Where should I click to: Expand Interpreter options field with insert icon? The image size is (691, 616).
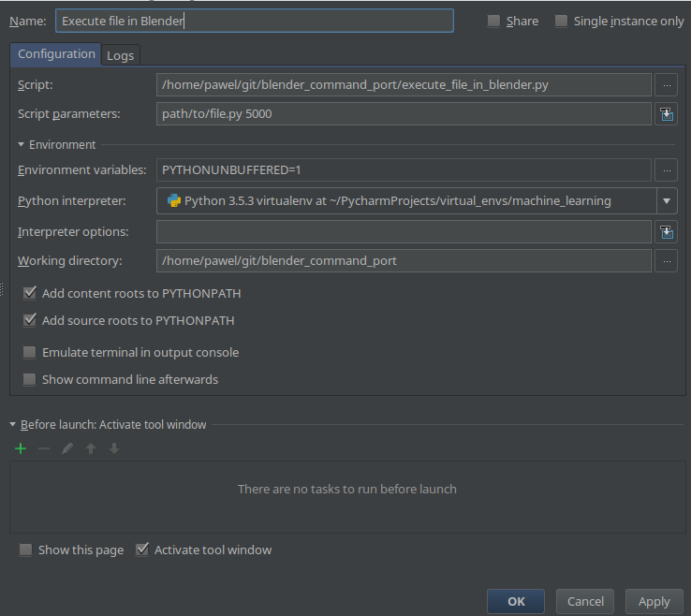tap(666, 232)
